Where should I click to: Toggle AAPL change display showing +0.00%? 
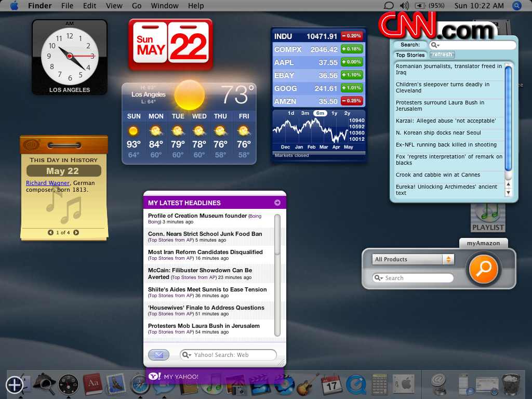(352, 62)
